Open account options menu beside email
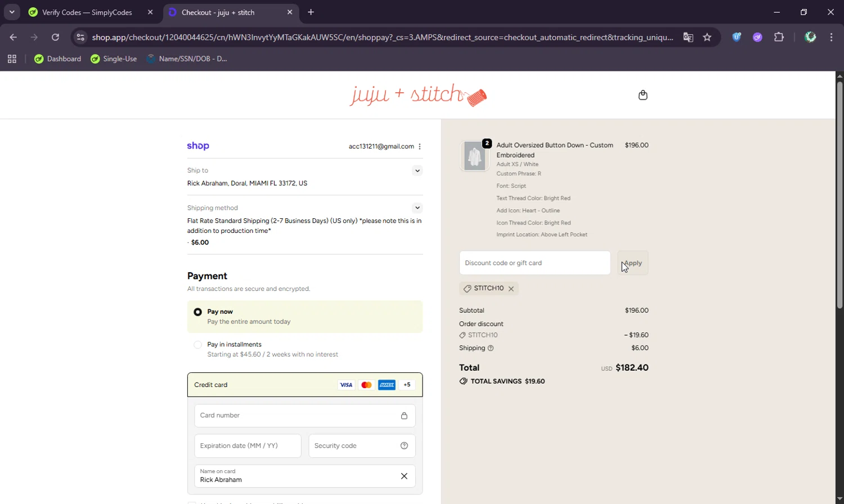Viewport: 844px width, 504px height. pos(420,146)
